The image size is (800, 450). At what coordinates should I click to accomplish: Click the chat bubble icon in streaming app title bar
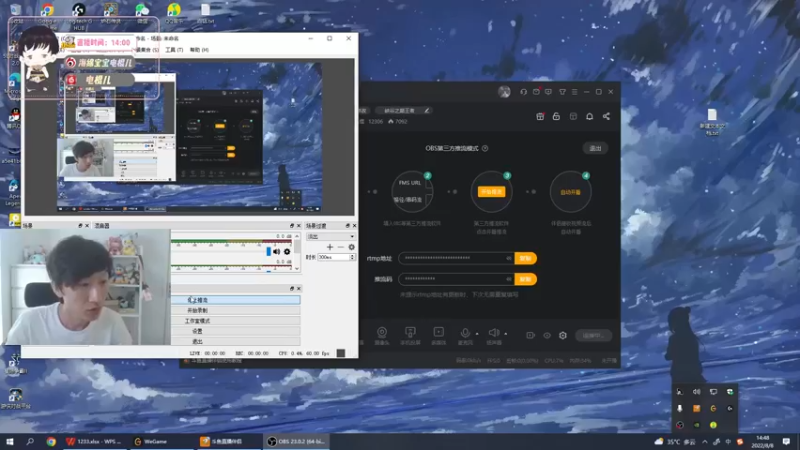pos(548,92)
